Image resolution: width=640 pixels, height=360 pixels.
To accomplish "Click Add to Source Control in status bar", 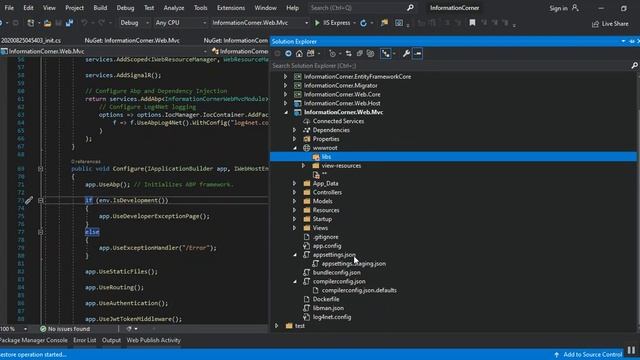I will [588, 355].
